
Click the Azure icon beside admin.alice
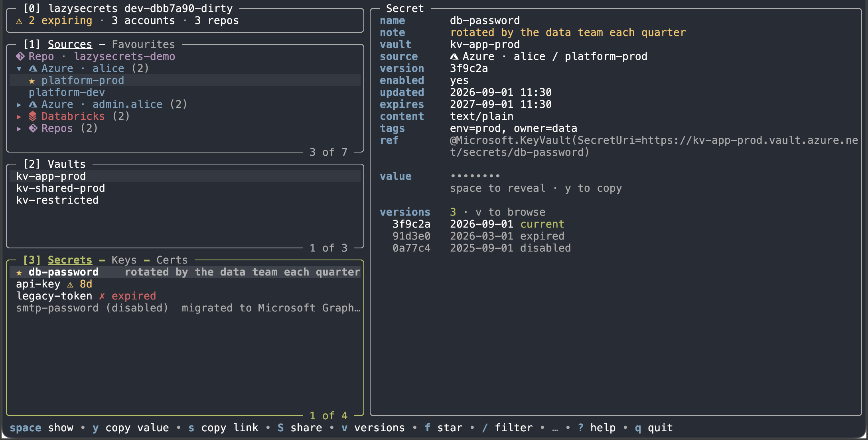[x=33, y=105]
